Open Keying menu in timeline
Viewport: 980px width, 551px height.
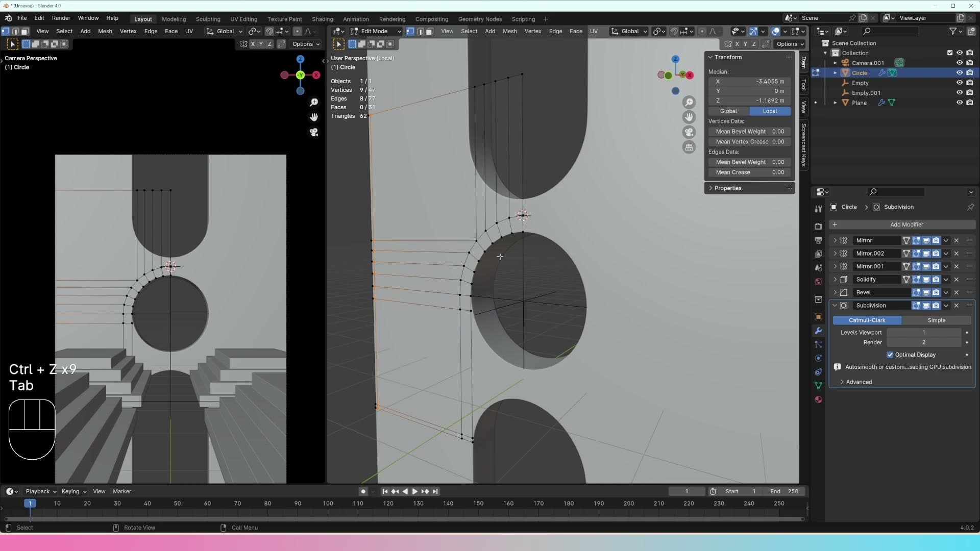click(73, 491)
